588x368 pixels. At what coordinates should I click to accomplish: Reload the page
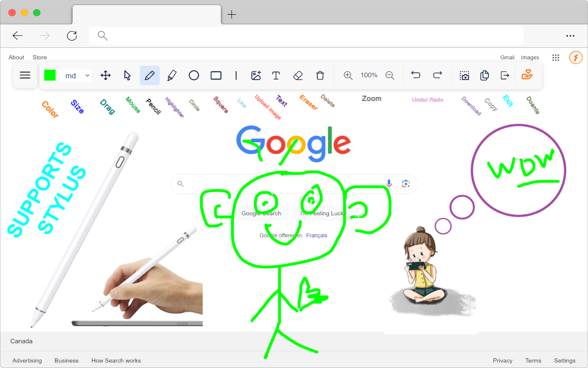point(72,36)
